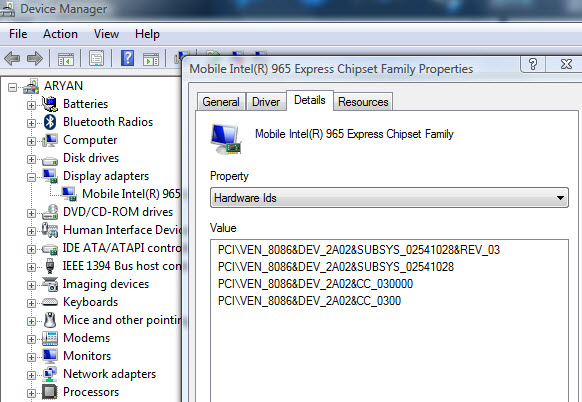Screen dimensions: 582x402
Task: Expand the Keyboards node
Action: click(x=31, y=303)
